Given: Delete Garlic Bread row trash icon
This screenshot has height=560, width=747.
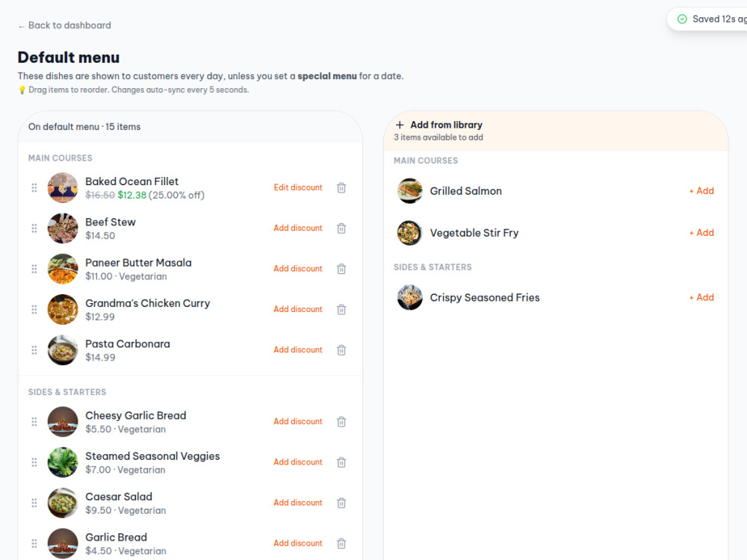Looking at the screenshot, I should coord(341,544).
